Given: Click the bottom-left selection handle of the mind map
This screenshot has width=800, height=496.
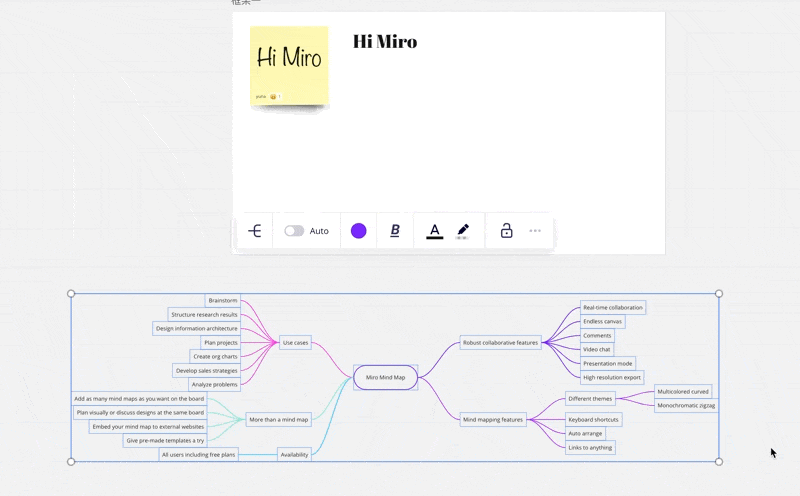Looking at the screenshot, I should point(71,462).
